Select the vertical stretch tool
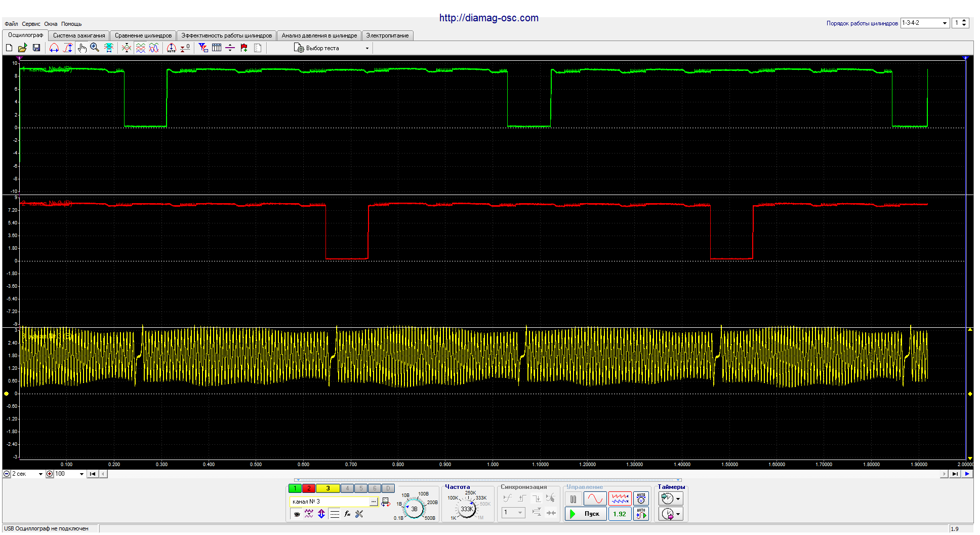 click(68, 48)
